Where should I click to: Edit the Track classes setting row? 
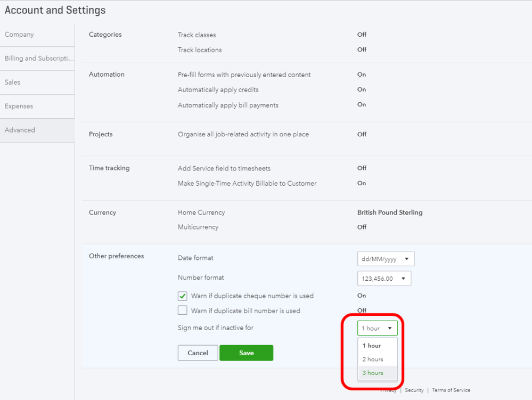point(197,35)
